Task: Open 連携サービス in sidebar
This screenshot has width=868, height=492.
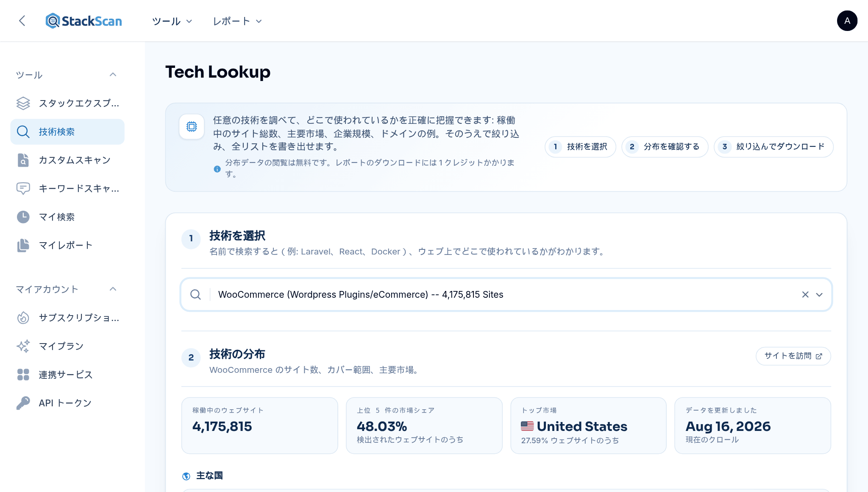Action: pyautogui.click(x=67, y=375)
